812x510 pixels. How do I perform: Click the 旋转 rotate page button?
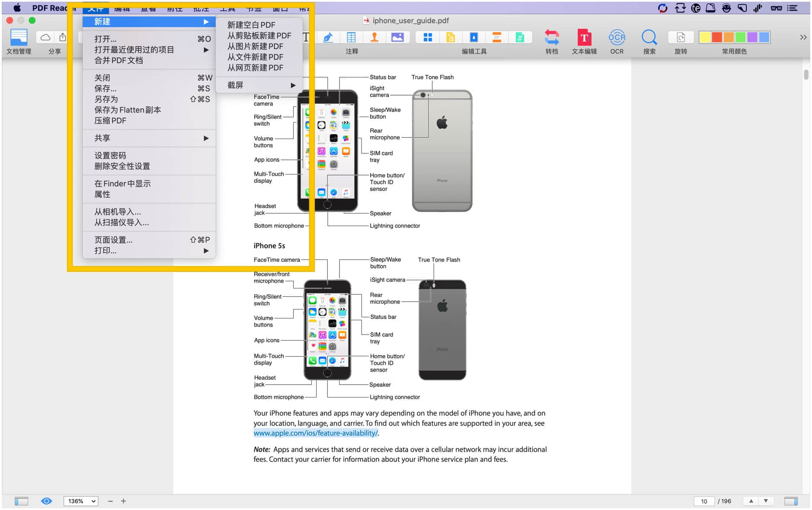click(x=681, y=38)
